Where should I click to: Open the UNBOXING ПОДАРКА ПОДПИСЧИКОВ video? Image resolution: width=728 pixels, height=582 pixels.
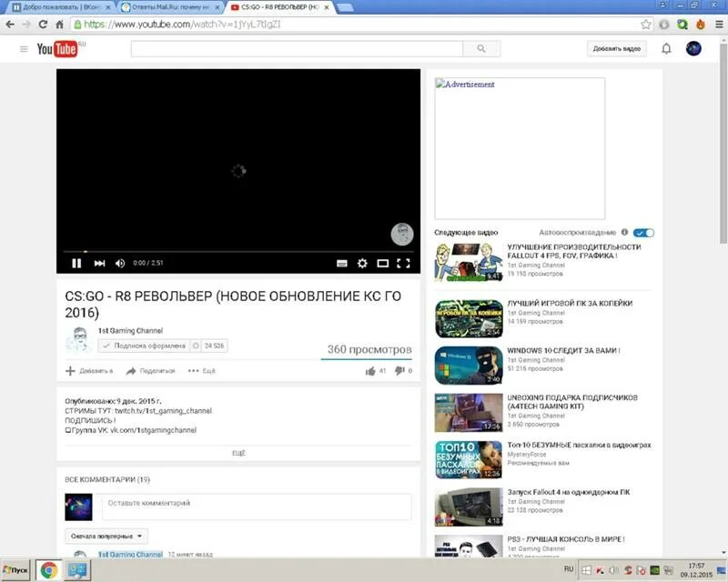[x=572, y=402]
